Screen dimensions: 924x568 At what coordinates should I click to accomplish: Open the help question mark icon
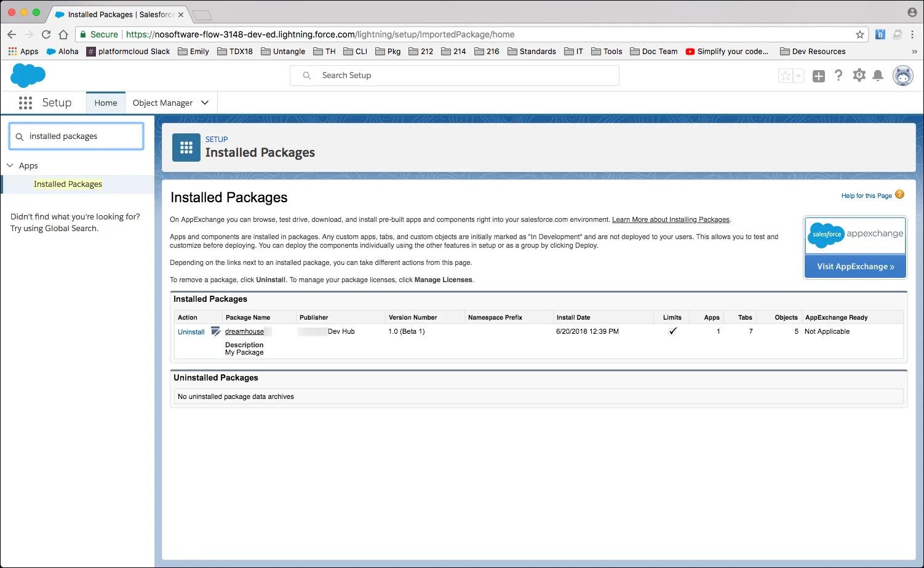[838, 75]
